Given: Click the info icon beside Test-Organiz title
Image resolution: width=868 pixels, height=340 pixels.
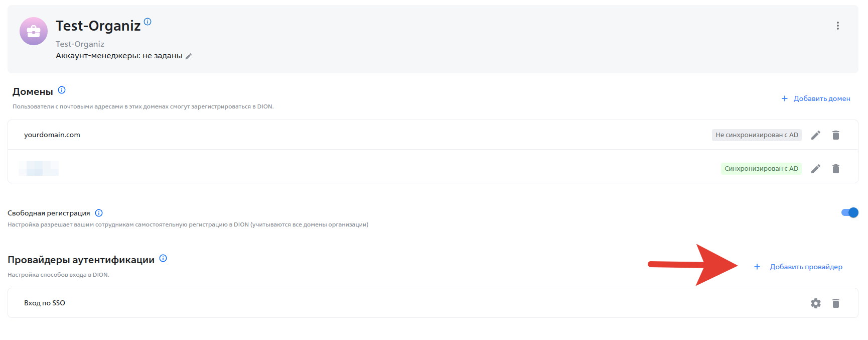Looking at the screenshot, I should pyautogui.click(x=148, y=22).
